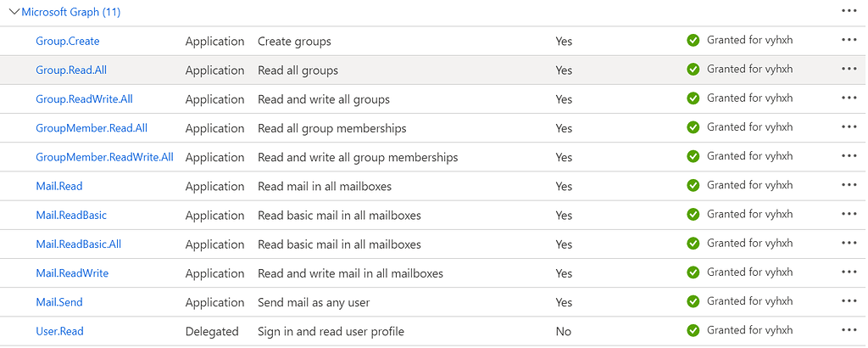Open ellipsis menu for User.Read row
The height and width of the screenshot is (348, 868).
(849, 329)
